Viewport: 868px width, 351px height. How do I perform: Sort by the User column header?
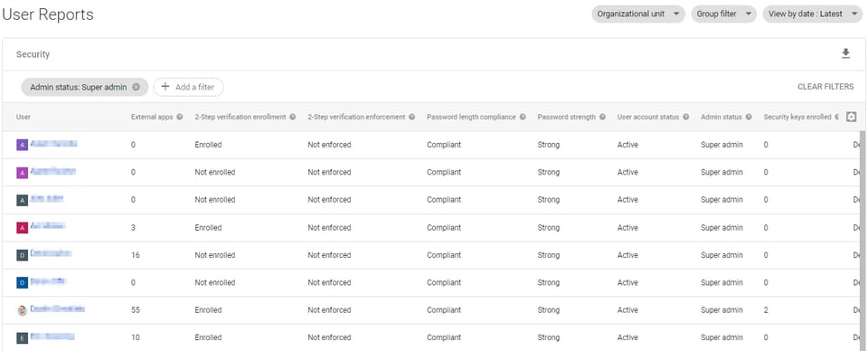point(24,118)
